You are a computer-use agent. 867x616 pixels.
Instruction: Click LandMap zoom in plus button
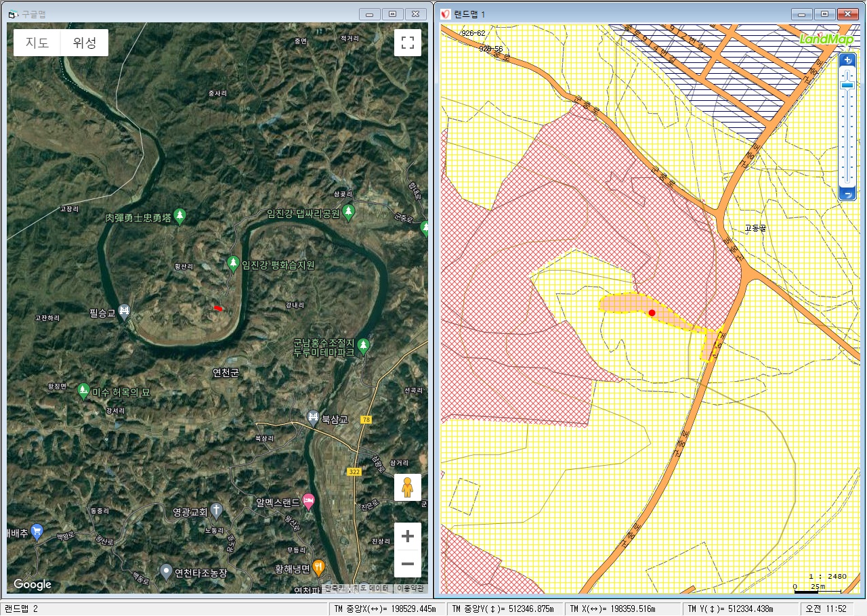pyautogui.click(x=847, y=60)
